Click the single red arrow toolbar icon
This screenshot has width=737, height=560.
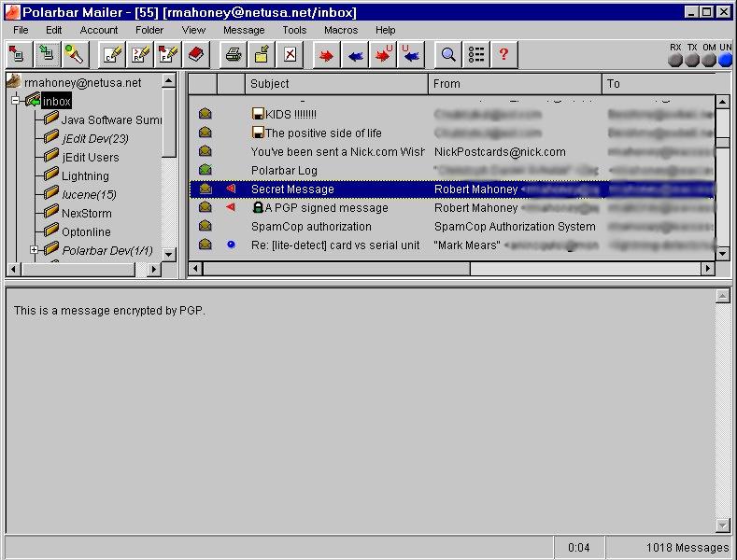pos(327,55)
